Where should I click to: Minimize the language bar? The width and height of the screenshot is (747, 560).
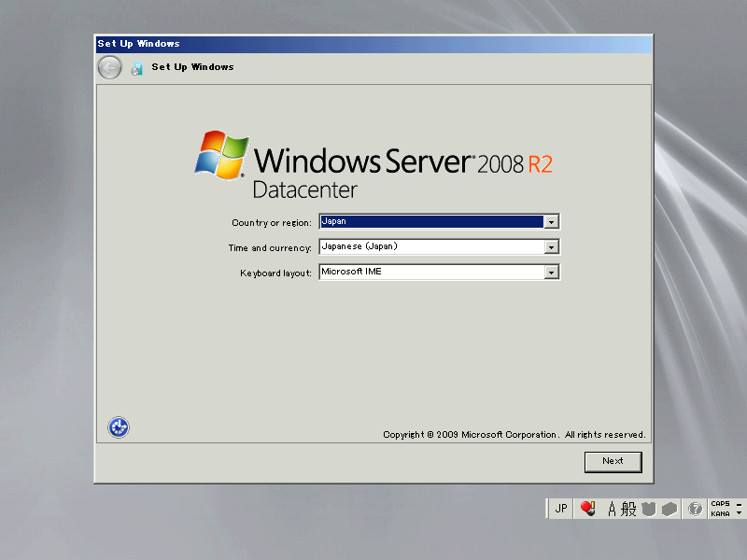(739, 504)
